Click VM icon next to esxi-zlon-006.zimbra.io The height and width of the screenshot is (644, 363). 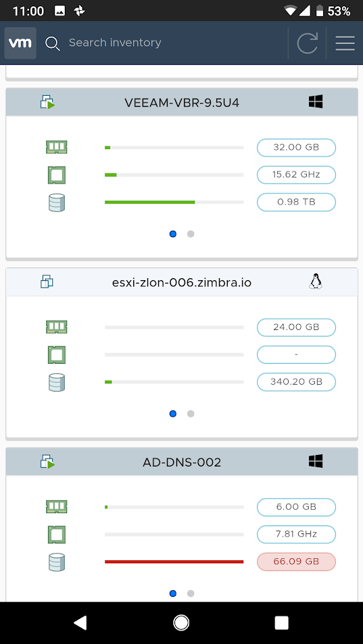click(47, 281)
